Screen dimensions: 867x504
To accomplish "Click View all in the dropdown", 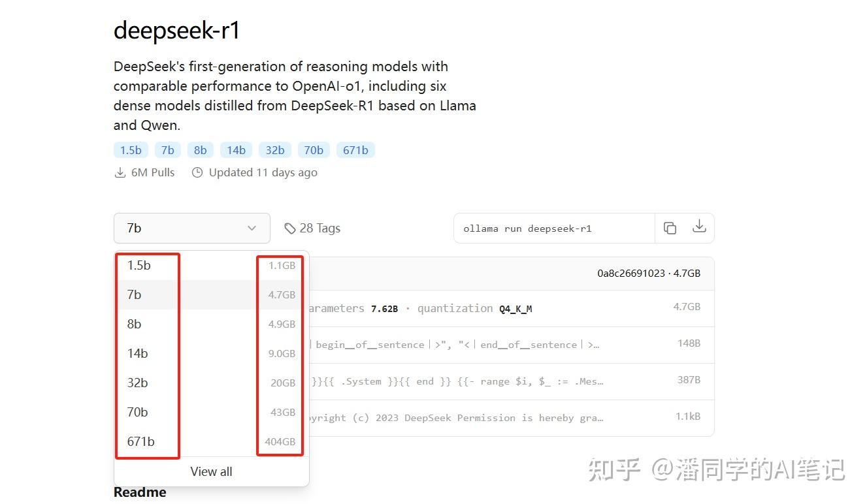I will [x=211, y=471].
